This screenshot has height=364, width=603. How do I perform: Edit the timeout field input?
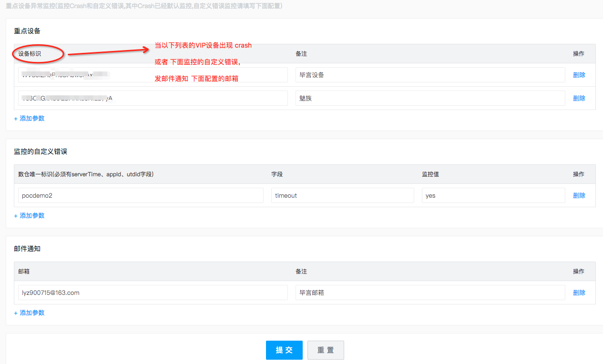343,195
